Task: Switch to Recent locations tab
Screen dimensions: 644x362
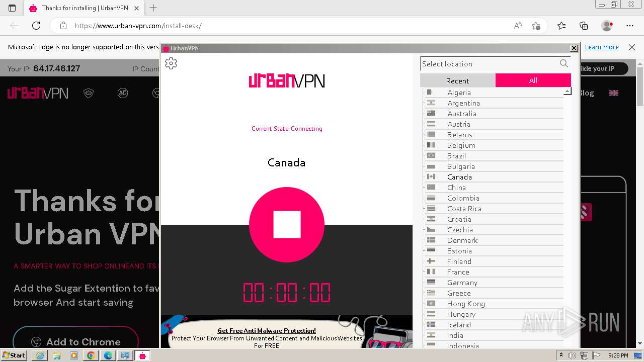Action: tap(457, 80)
